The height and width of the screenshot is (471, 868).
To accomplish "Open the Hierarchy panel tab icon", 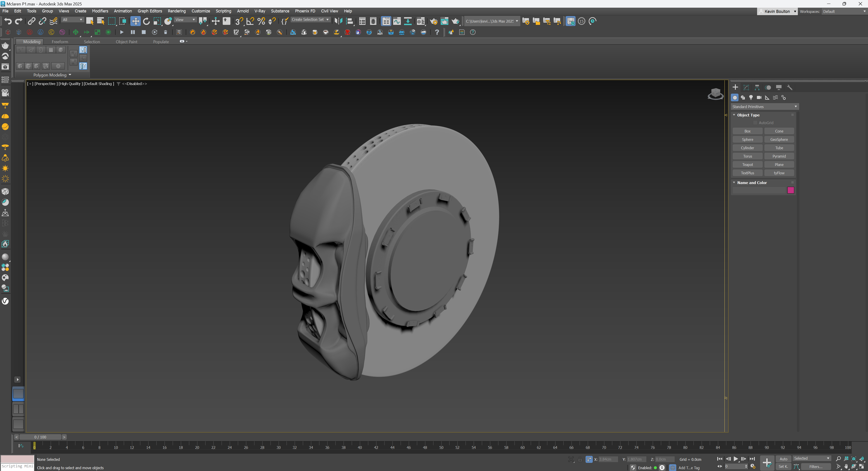I will tap(757, 88).
